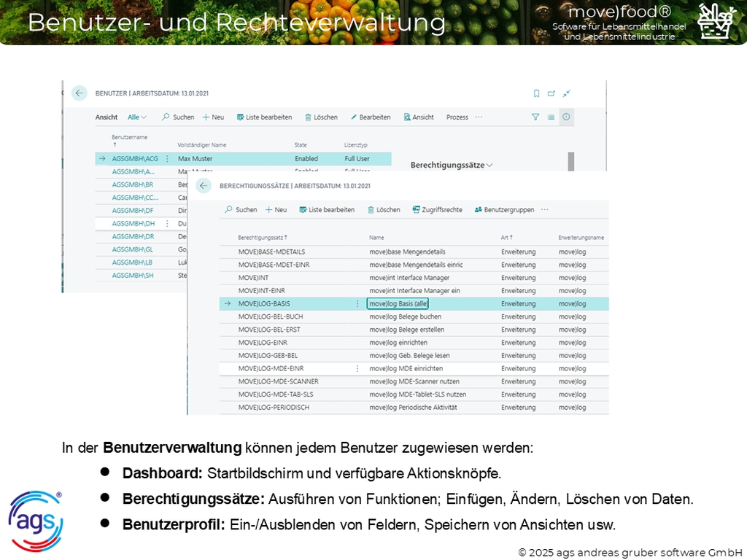The width and height of the screenshot is (747, 560).
Task: Open more options ellipsis in Benutzer toolbar
Action: (479, 117)
